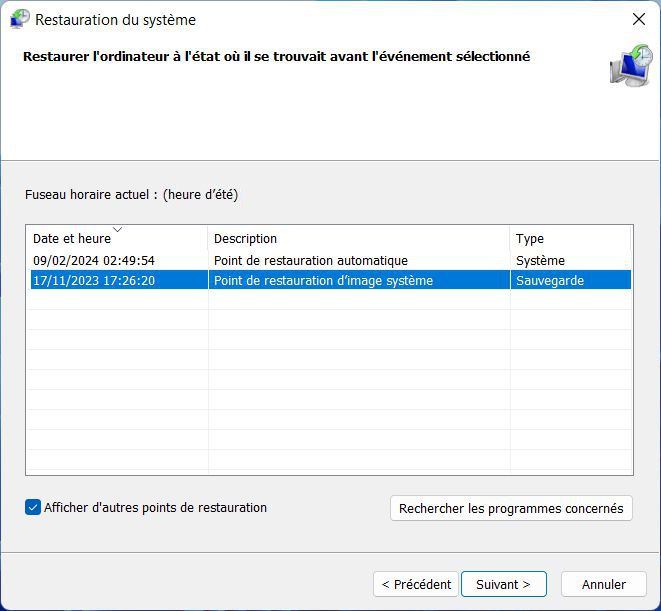661x611 pixels.
Task: Click the System Restore title bar icon
Action: [20, 19]
